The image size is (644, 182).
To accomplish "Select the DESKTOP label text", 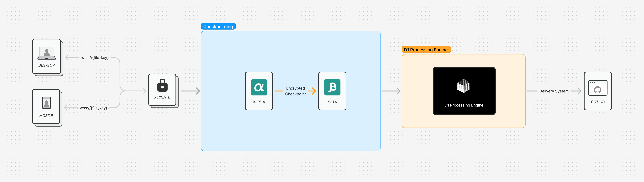I will [47, 65].
